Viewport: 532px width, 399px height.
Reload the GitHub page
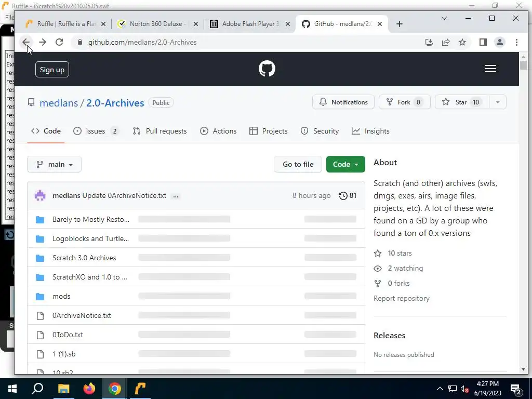click(x=59, y=42)
